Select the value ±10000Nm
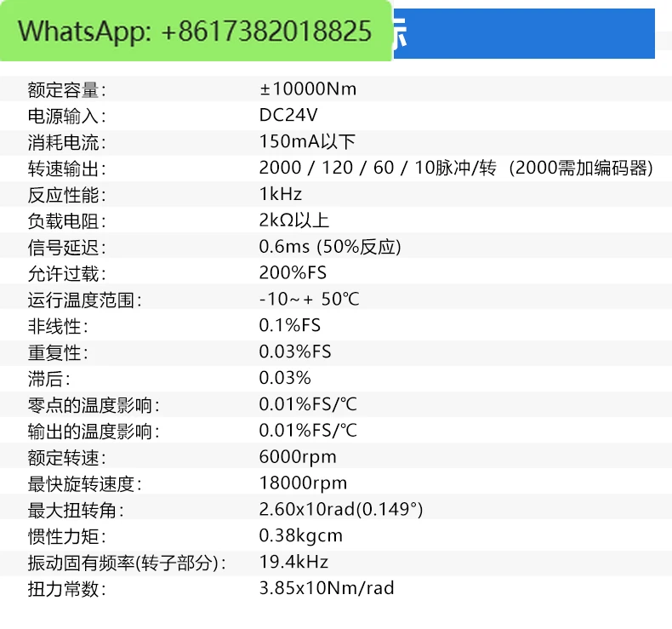 308,89
